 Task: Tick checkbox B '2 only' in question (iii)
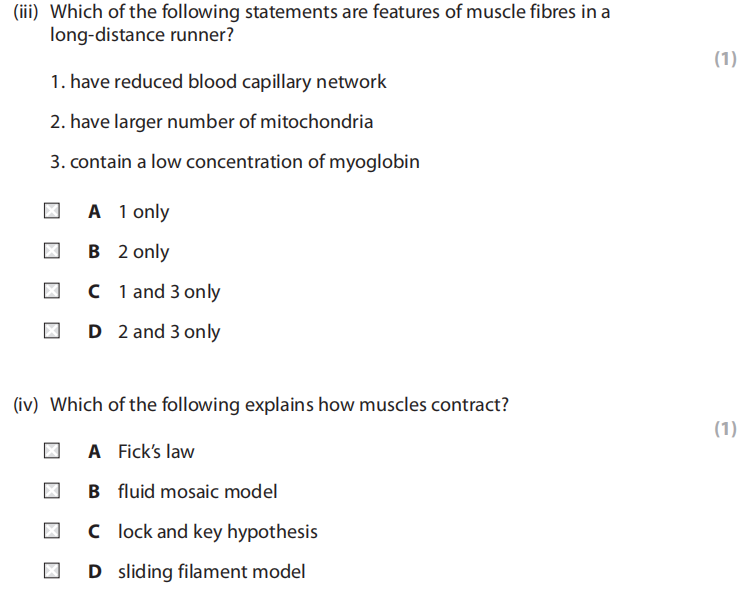tap(51, 252)
